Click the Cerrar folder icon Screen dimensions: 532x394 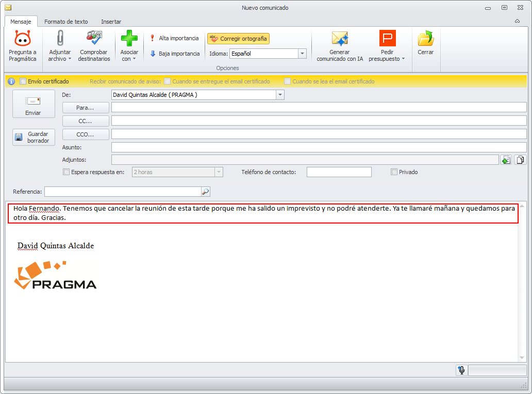(425, 38)
